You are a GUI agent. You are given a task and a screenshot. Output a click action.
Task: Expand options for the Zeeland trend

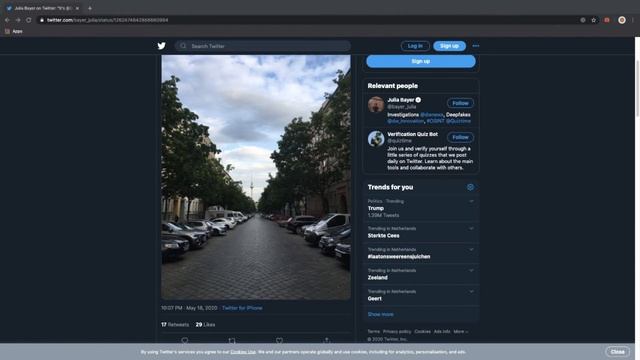(x=471, y=271)
